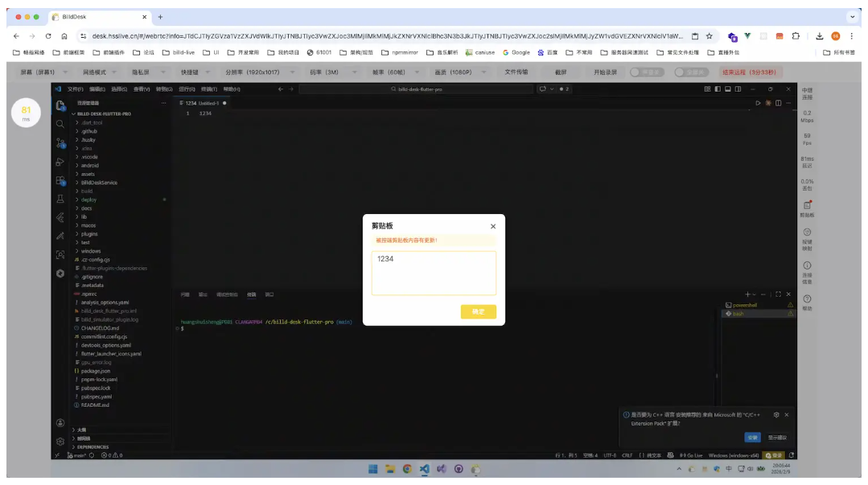Open VS Code Search in activity bar
The width and height of the screenshot is (868, 485).
click(60, 124)
